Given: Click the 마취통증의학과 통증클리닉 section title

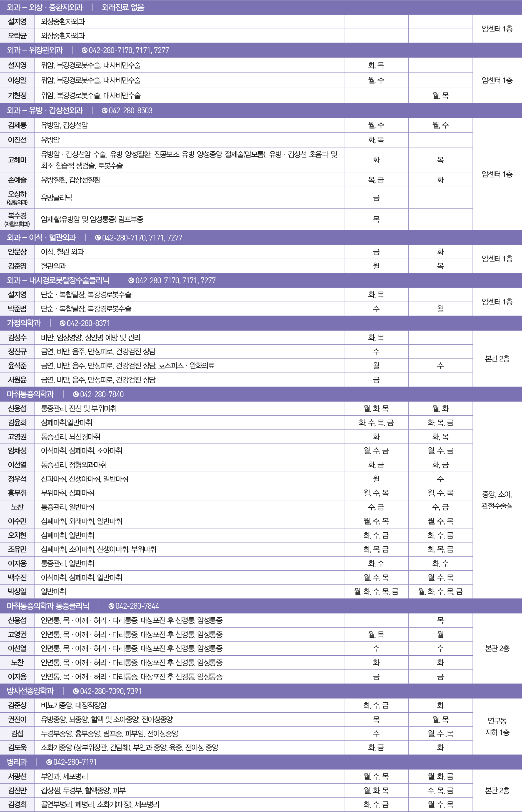Looking at the screenshot, I should [x=48, y=606].
